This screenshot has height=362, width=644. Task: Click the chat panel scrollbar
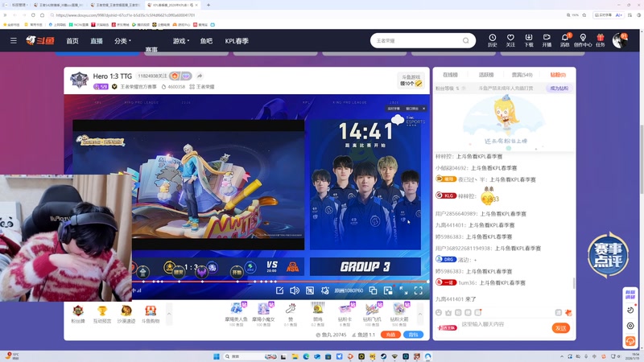pos(574,283)
